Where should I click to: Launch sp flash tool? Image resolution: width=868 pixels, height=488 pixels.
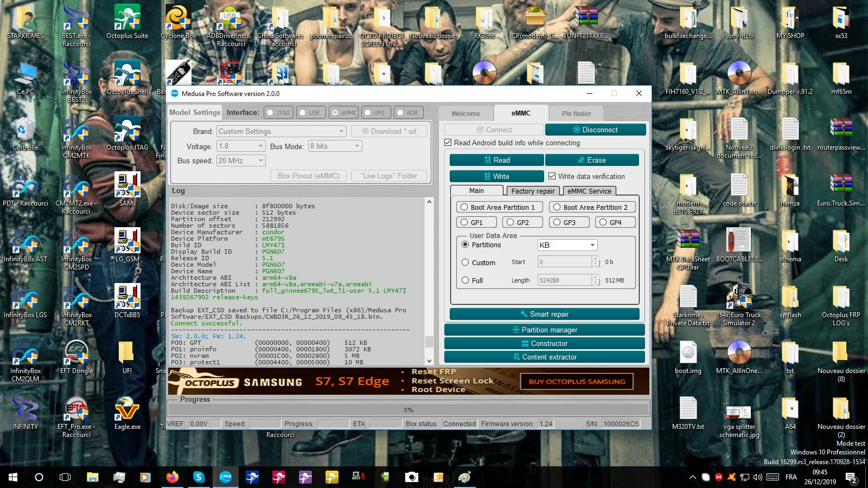tap(791, 298)
